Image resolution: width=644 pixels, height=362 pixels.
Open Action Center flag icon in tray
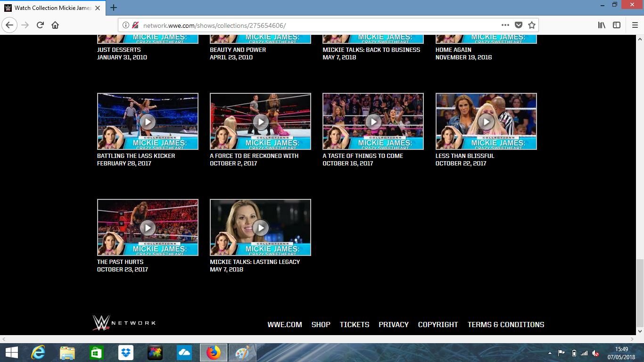561,353
